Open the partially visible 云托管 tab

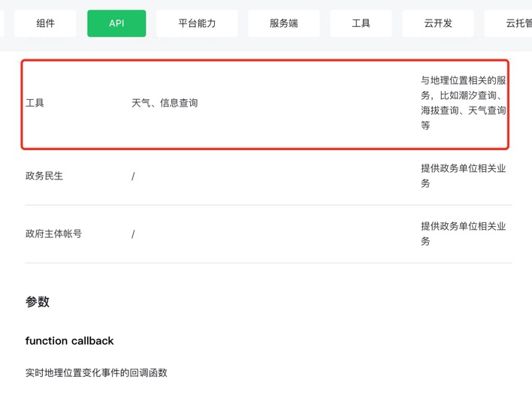click(508, 23)
